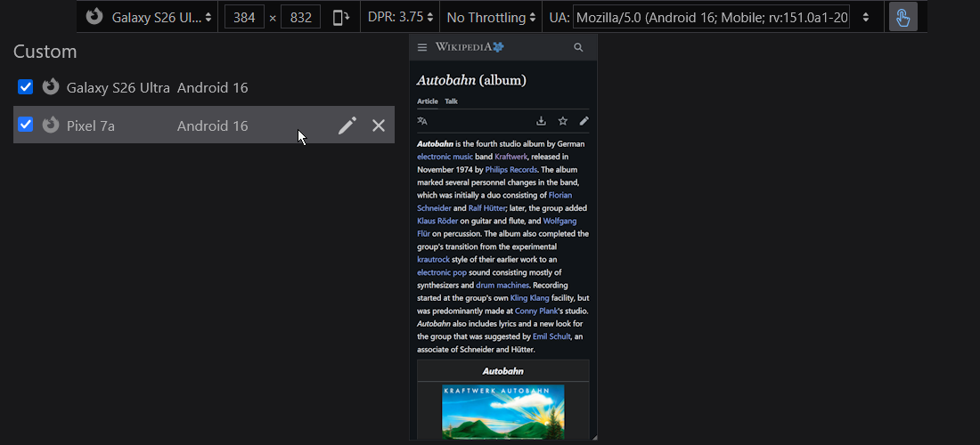Viewport: 980px width, 445px height.
Task: Open Wikipedia search magnifier
Action: point(578,47)
